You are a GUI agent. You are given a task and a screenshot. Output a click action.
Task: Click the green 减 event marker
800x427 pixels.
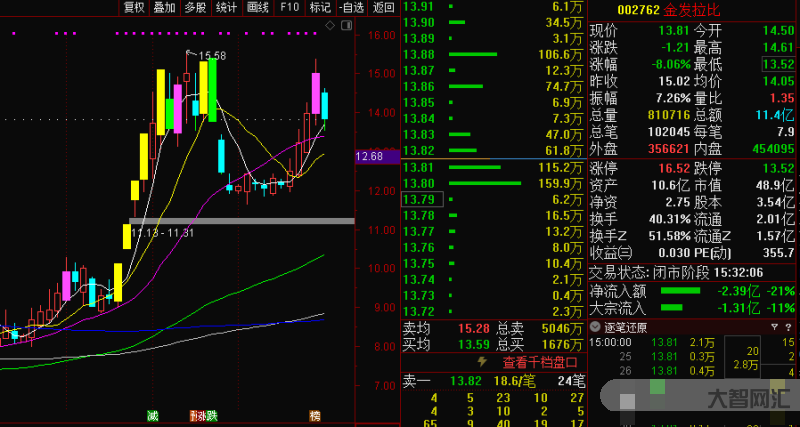click(152, 414)
